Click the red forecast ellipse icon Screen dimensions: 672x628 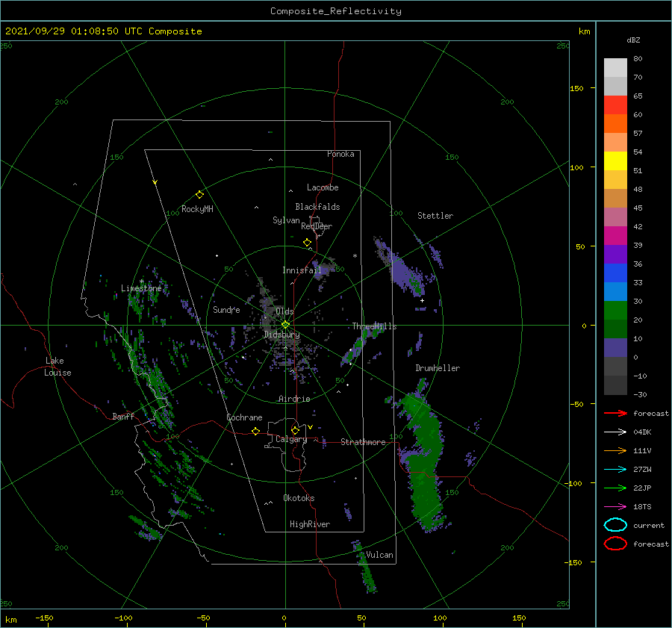point(615,544)
